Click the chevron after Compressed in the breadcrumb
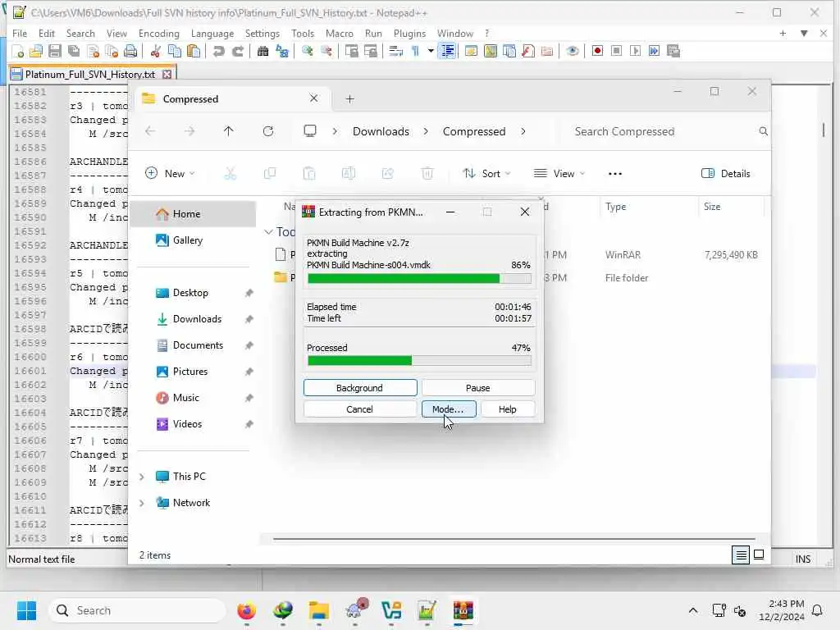The width and height of the screenshot is (840, 630). click(523, 131)
